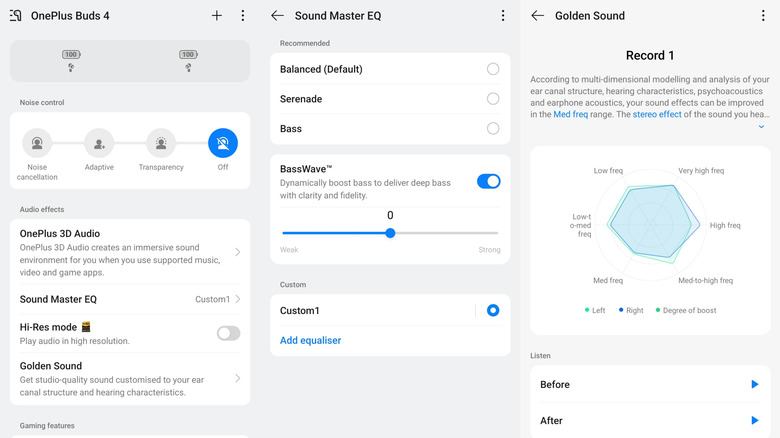Image resolution: width=780 pixels, height=438 pixels.
Task: Open OnePlus 3D Audio entry
Action: [130, 252]
